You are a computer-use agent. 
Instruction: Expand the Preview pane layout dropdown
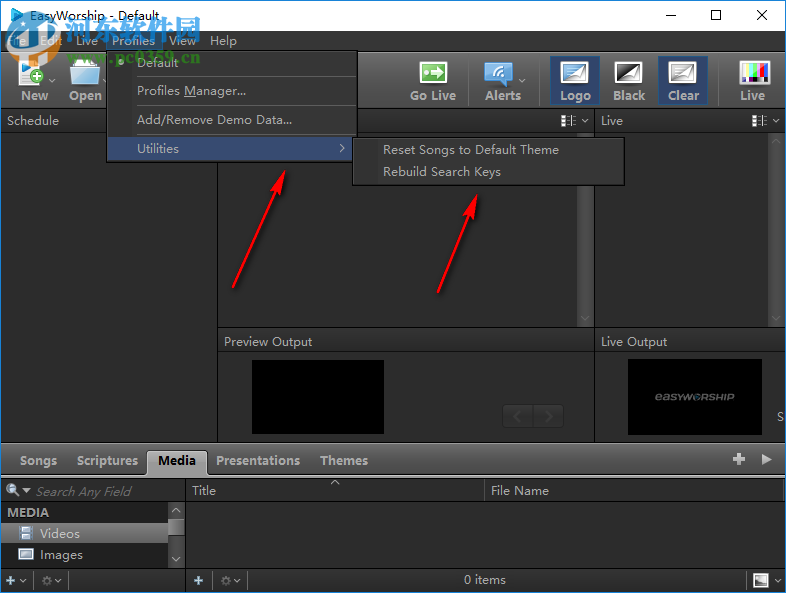585,121
